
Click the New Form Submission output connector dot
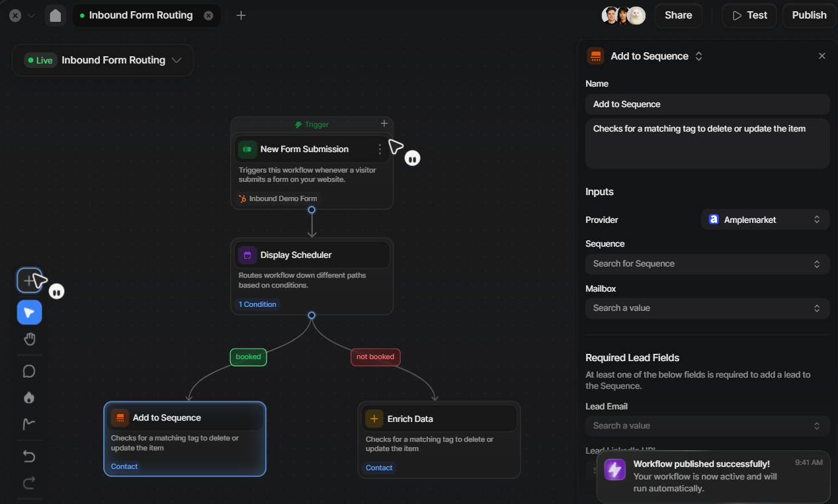point(312,210)
